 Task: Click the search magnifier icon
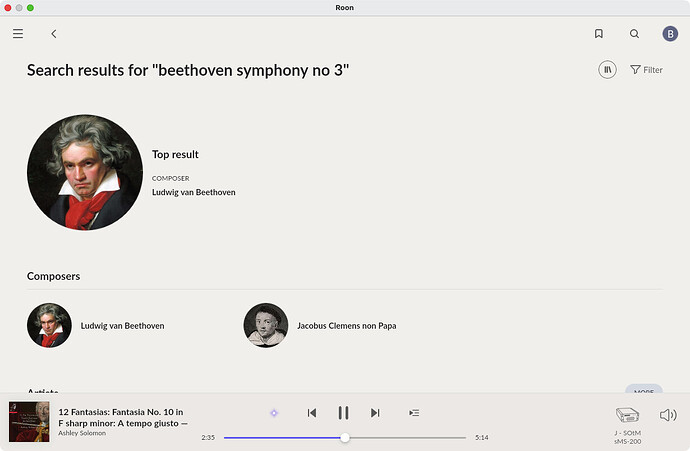point(634,34)
